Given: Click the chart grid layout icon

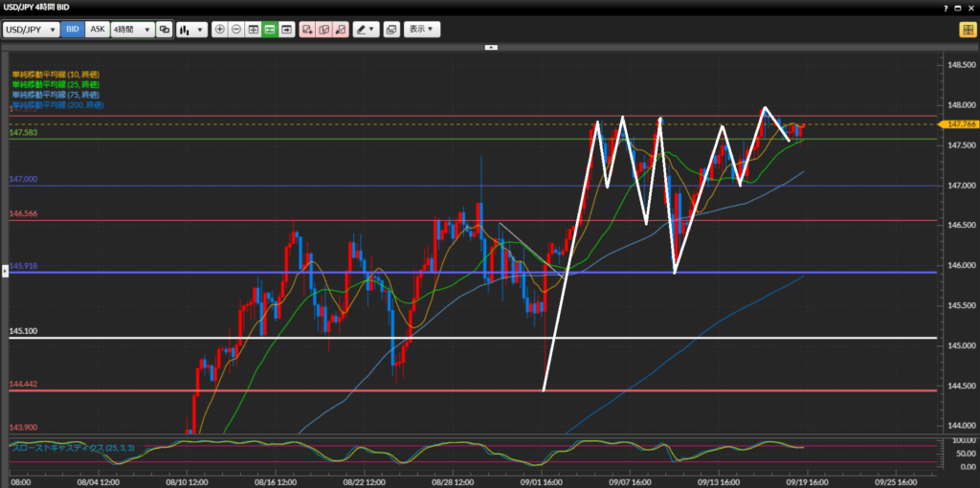Looking at the screenshot, I should point(254,30).
